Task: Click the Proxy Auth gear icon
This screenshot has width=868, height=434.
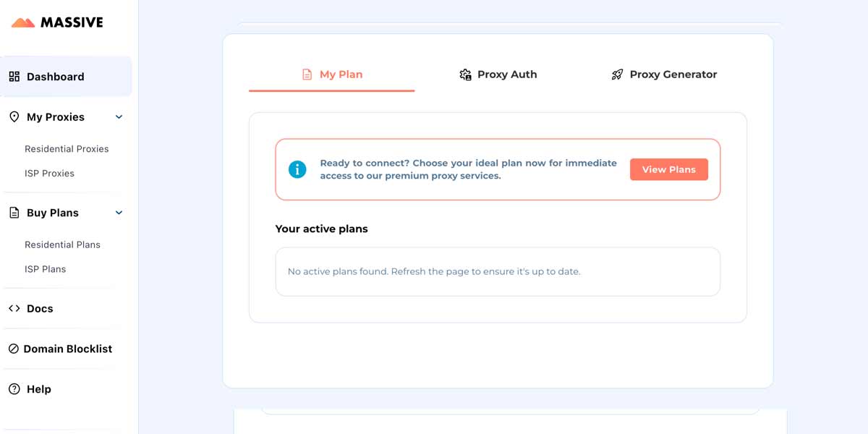Action: point(465,75)
